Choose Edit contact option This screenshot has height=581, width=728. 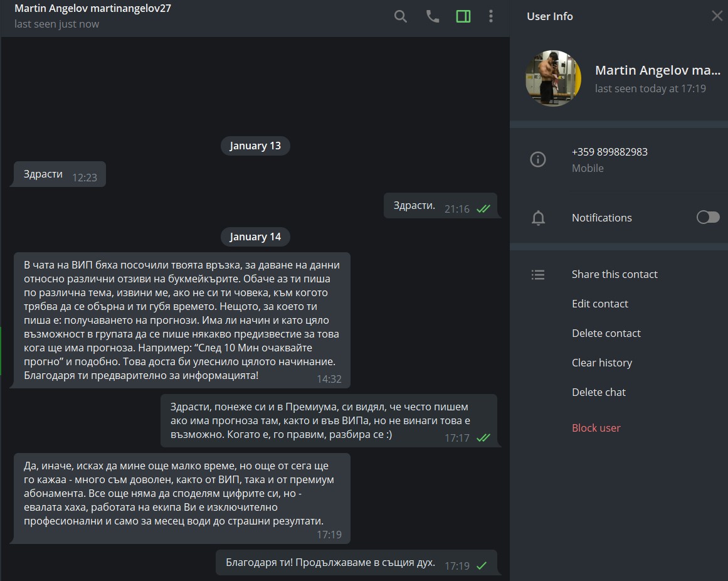599,304
